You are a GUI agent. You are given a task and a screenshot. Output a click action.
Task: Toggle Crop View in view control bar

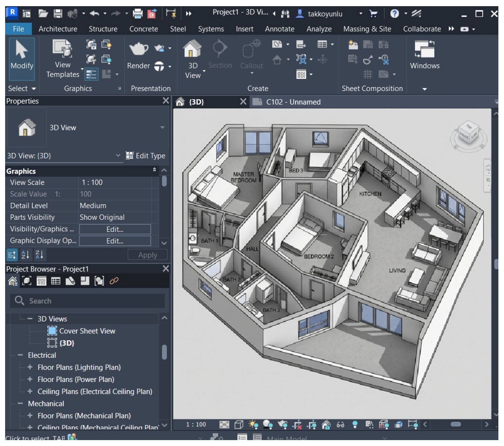[x=297, y=425]
